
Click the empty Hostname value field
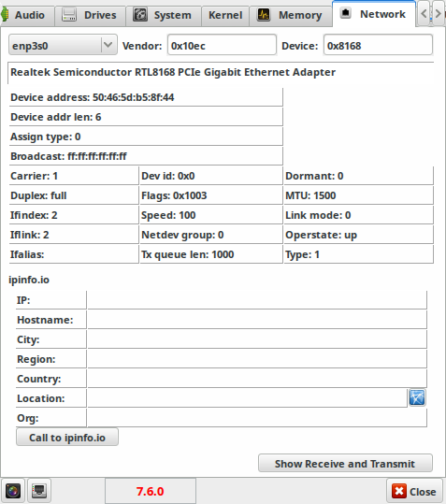[x=257, y=320]
